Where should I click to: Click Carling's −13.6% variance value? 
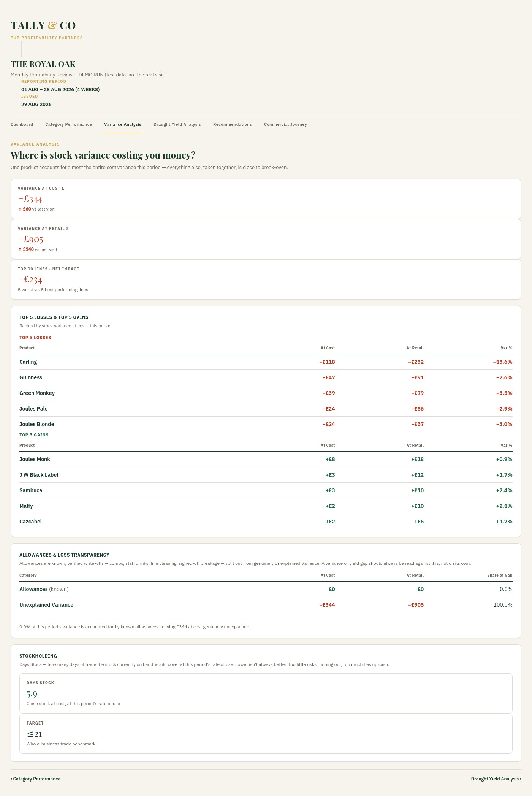point(503,362)
